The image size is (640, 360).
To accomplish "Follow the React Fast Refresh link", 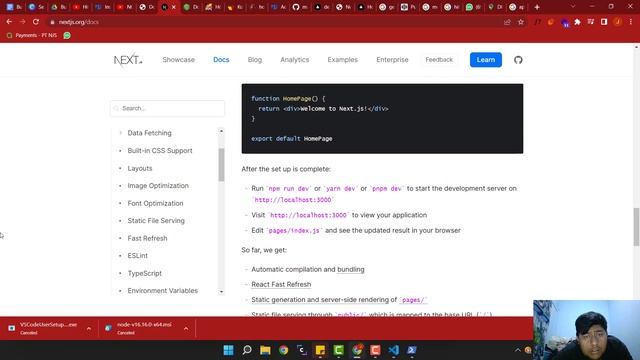I will (x=281, y=284).
